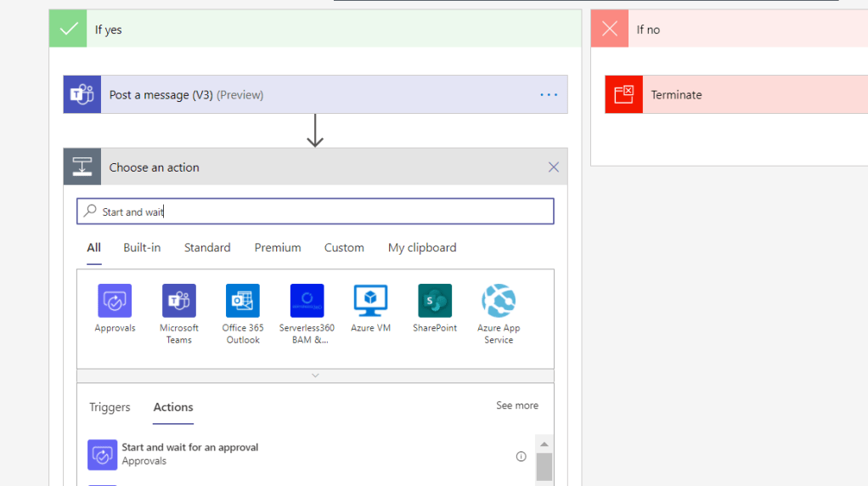Click info icon for Start and wait approval

click(521, 456)
